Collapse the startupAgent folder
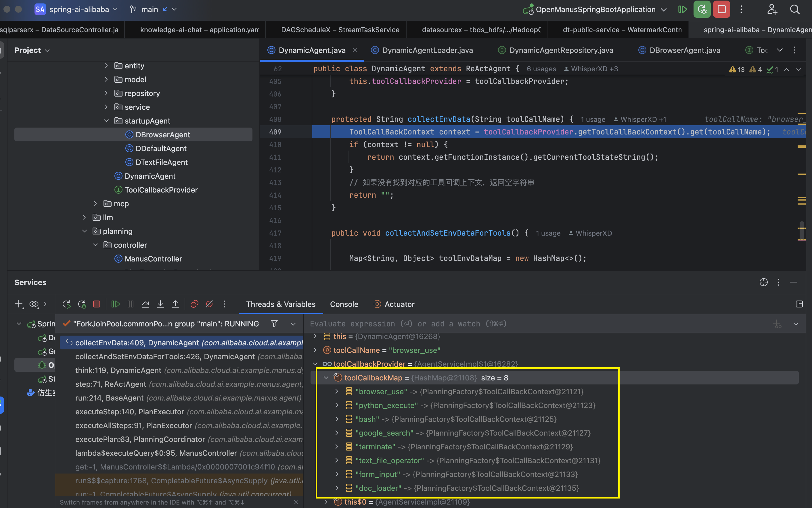Viewport: 812px width, 508px height. point(106,121)
